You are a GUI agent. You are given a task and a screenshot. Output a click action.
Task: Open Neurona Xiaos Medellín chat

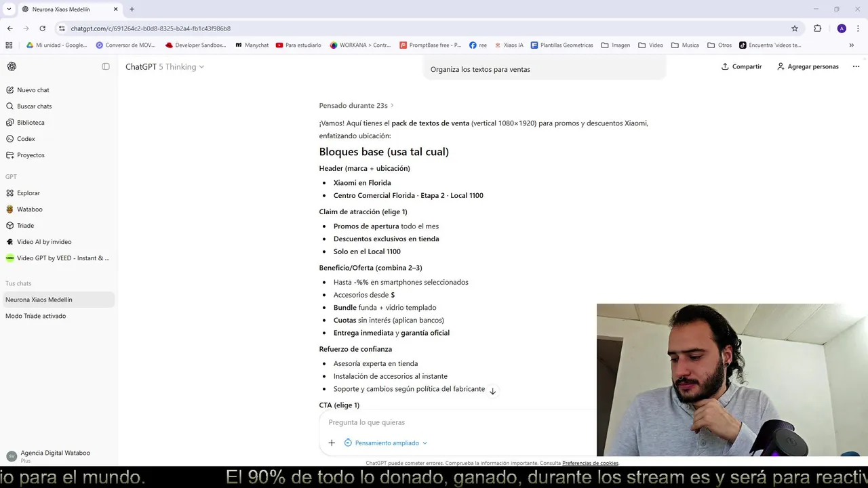[x=58, y=300]
